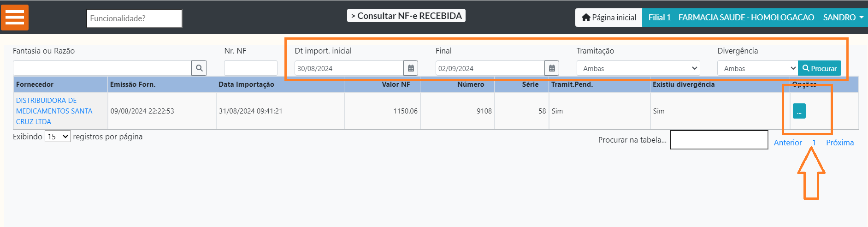Sort by Valor NF column header
Screen dimensions: 868x227
coord(396,84)
